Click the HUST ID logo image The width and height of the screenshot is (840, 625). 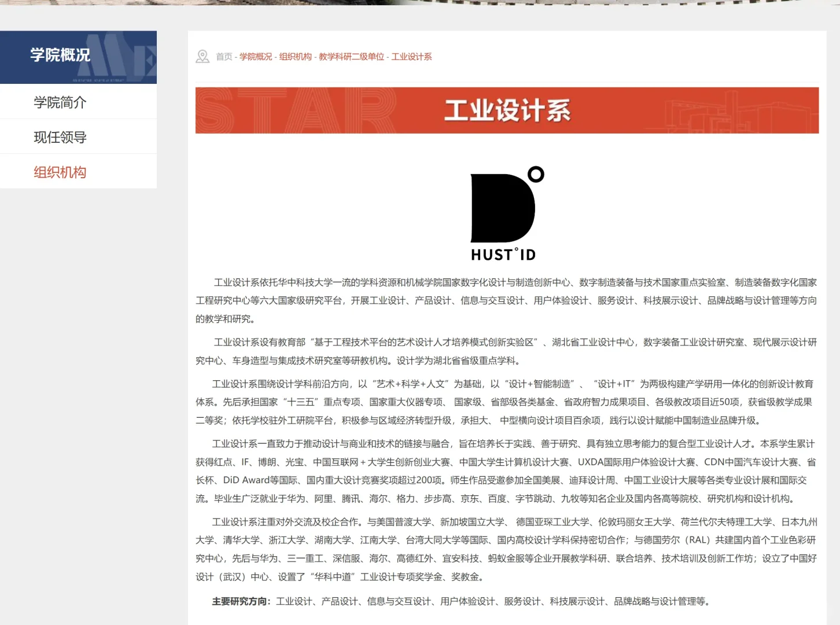pyautogui.click(x=507, y=214)
